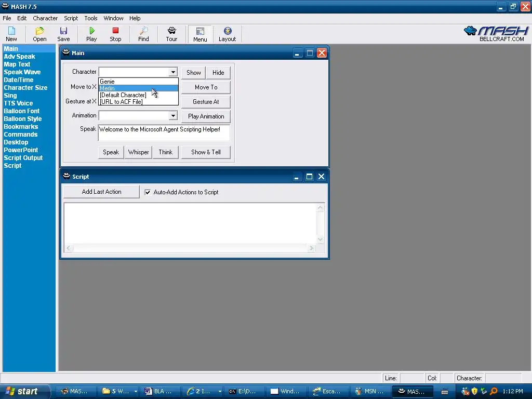The image size is (532, 399).
Task: Click the Move To button
Action: click(206, 87)
